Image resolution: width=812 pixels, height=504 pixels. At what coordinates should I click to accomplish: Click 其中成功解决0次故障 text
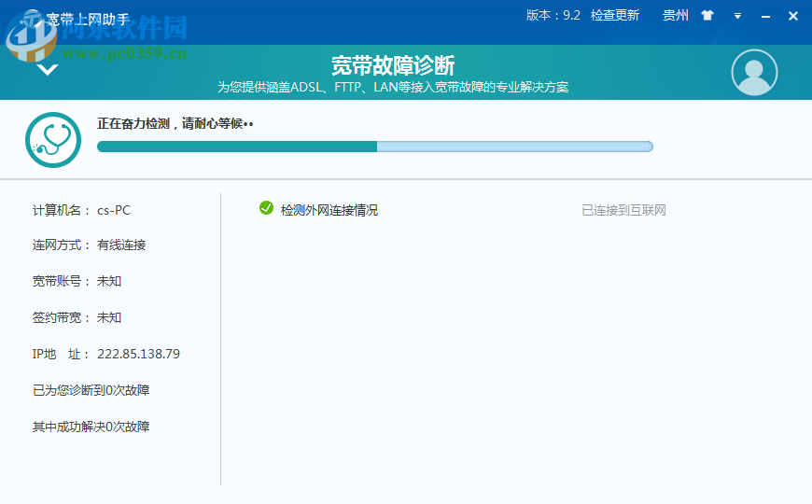[91, 427]
